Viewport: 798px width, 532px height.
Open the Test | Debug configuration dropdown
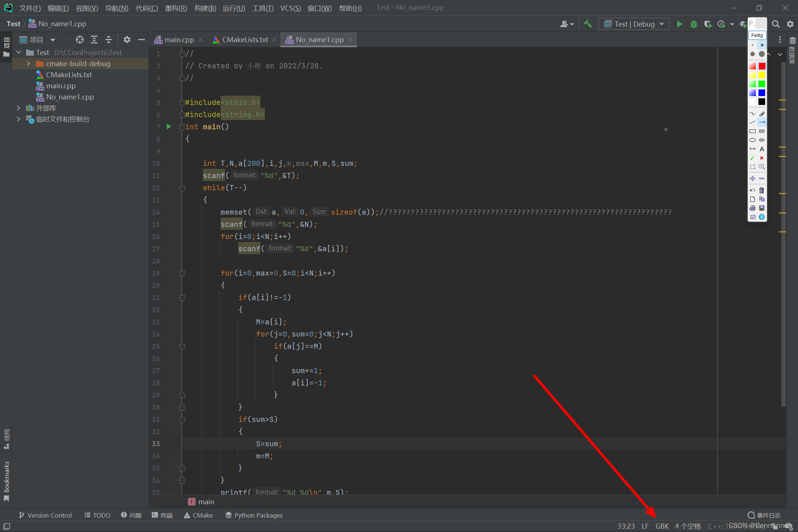pyautogui.click(x=634, y=24)
